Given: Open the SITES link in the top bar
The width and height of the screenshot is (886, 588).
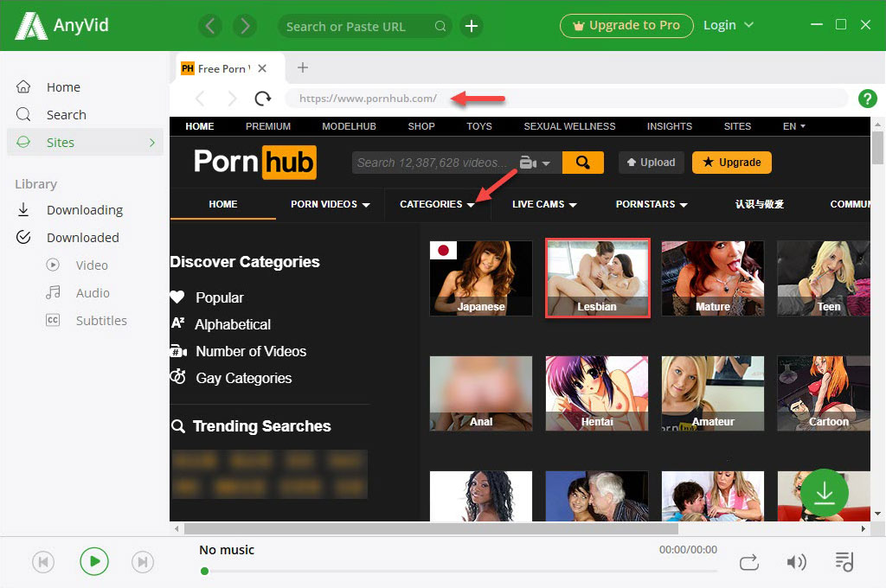Looking at the screenshot, I should point(737,126).
